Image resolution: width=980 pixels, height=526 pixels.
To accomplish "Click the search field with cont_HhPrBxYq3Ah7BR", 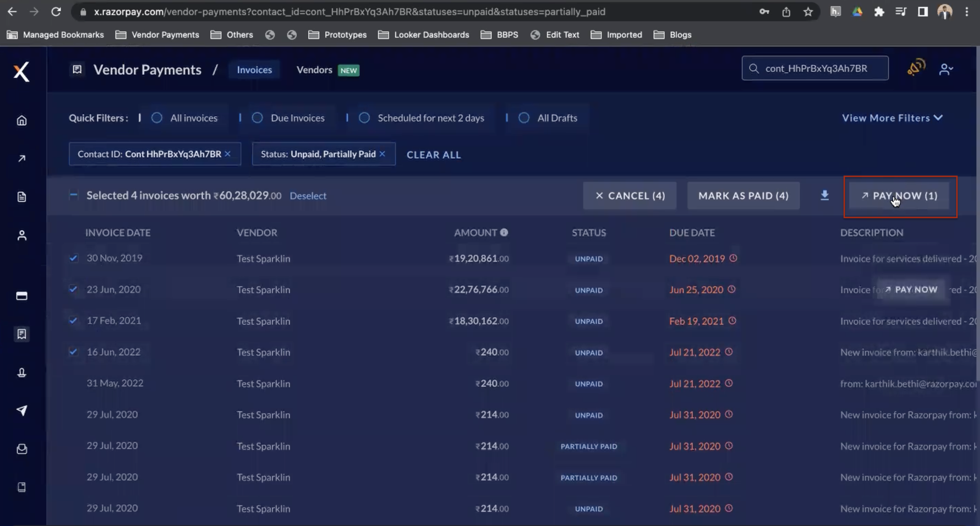I will [815, 68].
